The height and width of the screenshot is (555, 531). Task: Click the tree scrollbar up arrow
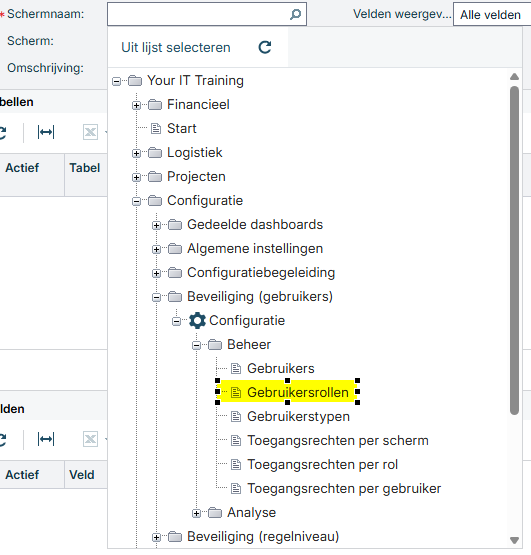pyautogui.click(x=514, y=76)
